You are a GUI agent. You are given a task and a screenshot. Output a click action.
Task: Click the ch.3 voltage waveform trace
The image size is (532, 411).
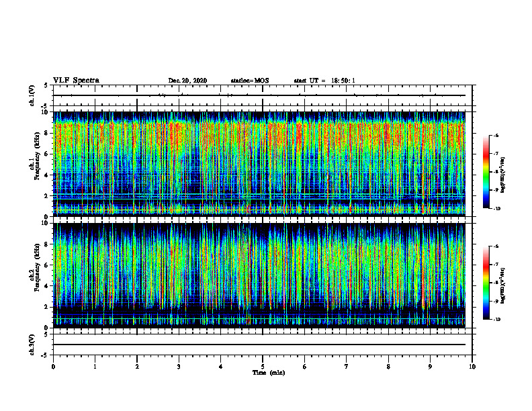[259, 345]
